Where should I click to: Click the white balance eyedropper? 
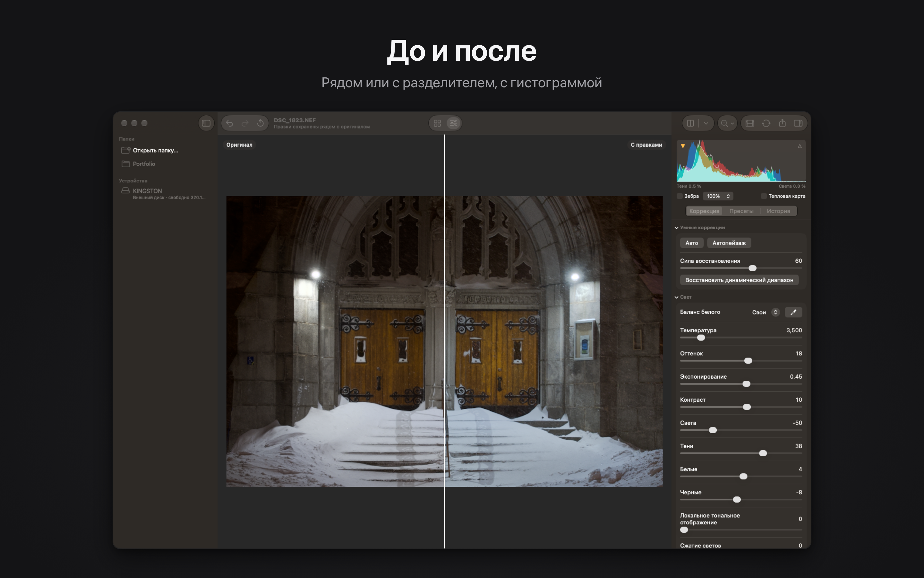click(x=793, y=312)
